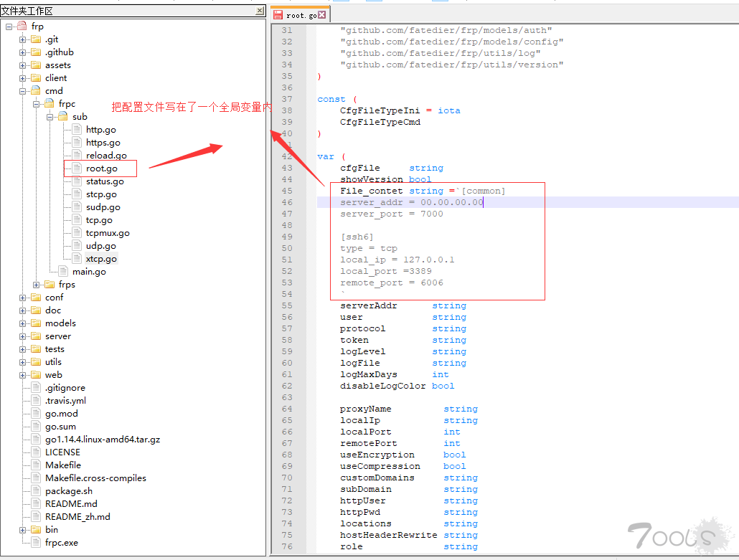This screenshot has width=739, height=560.
Task: Click the tcp.go file icon
Action: coord(77,220)
